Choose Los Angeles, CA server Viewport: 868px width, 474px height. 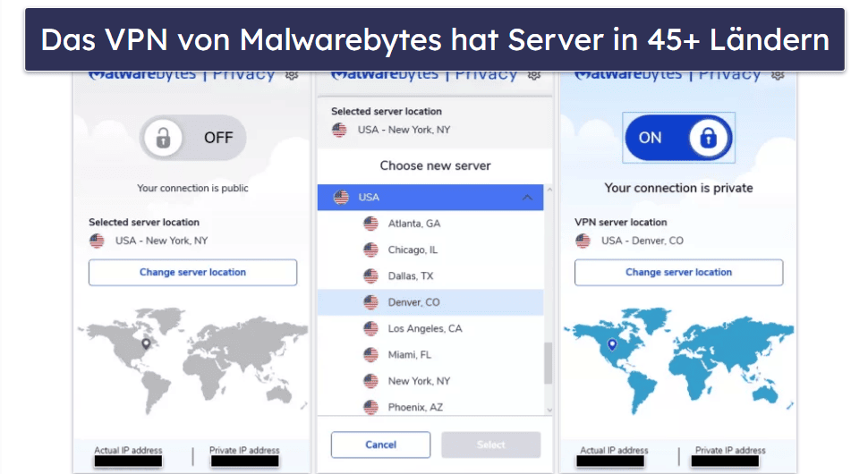click(x=430, y=328)
